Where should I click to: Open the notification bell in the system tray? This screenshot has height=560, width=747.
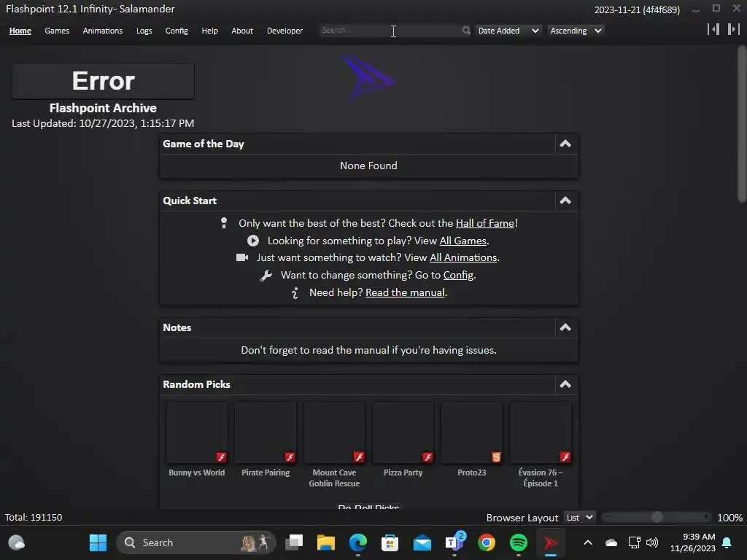click(727, 542)
